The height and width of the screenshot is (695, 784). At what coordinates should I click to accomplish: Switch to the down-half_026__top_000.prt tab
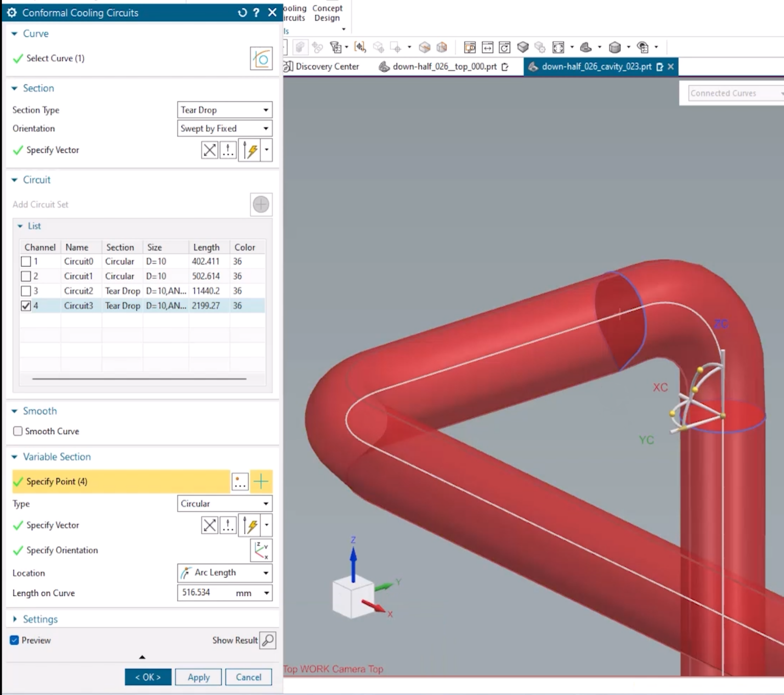443,66
